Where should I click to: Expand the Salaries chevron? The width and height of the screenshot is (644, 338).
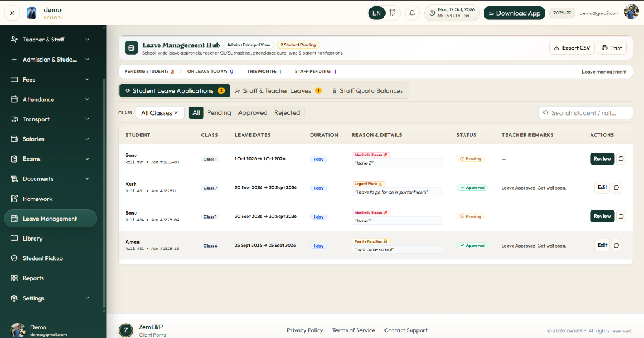click(87, 139)
